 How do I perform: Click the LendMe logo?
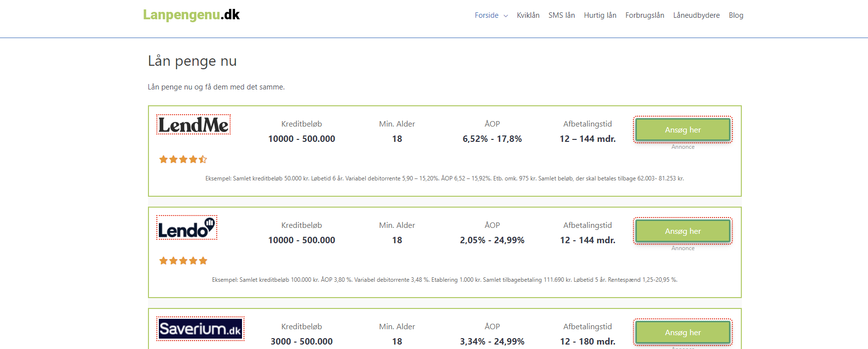[x=193, y=125]
